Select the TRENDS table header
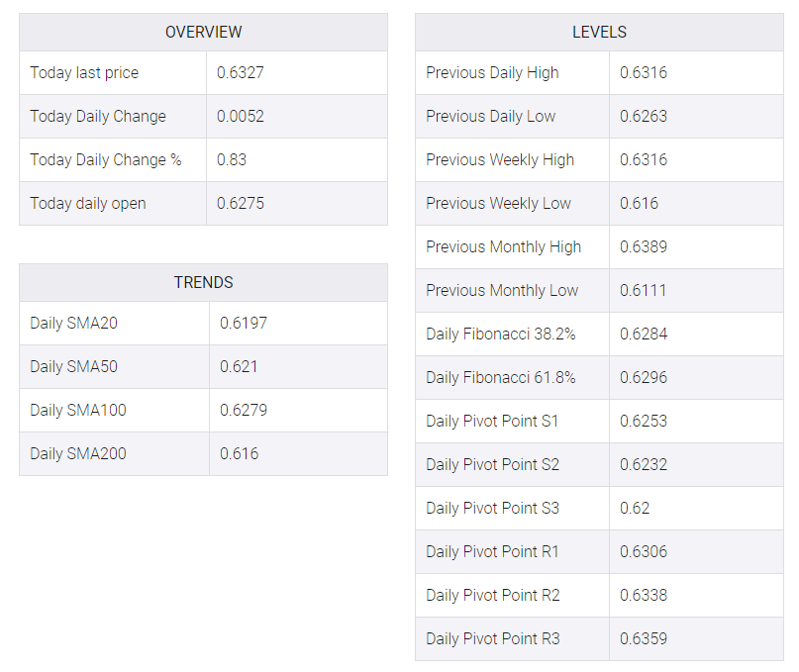This screenshot has width=799, height=672. click(203, 282)
